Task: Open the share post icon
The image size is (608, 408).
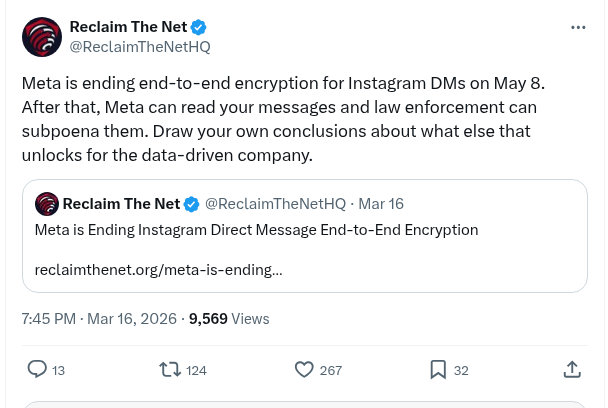Action: (x=572, y=369)
